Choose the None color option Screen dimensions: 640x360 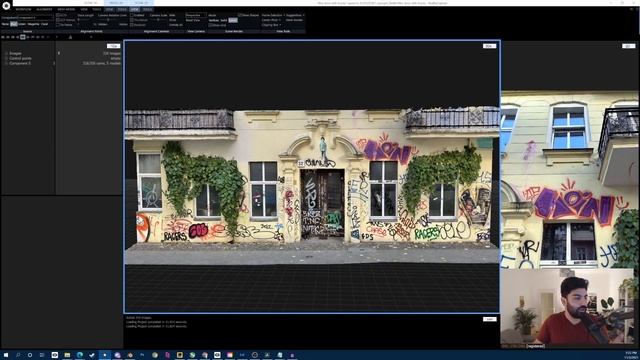pyautogui.click(x=5, y=24)
